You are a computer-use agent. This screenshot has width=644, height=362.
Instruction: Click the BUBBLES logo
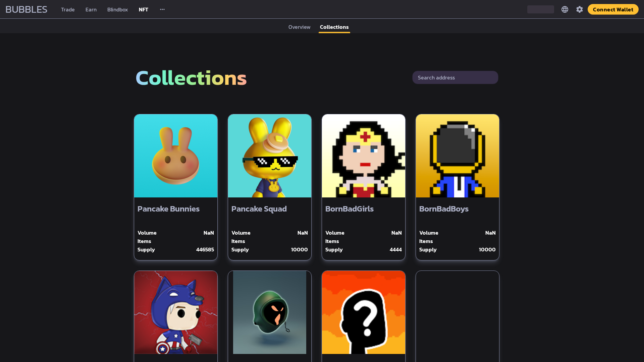click(x=26, y=9)
